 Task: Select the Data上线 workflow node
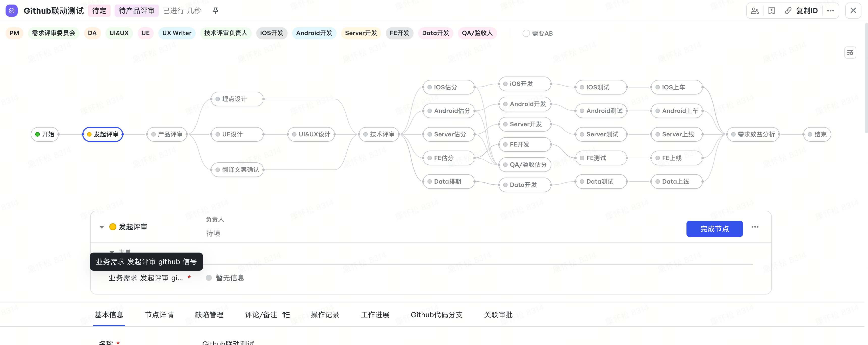[x=677, y=182]
